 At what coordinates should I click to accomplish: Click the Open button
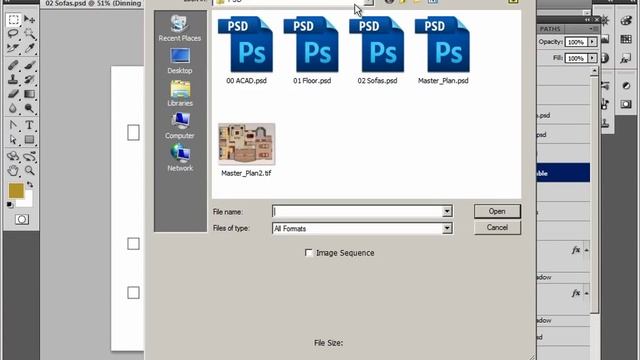click(497, 211)
